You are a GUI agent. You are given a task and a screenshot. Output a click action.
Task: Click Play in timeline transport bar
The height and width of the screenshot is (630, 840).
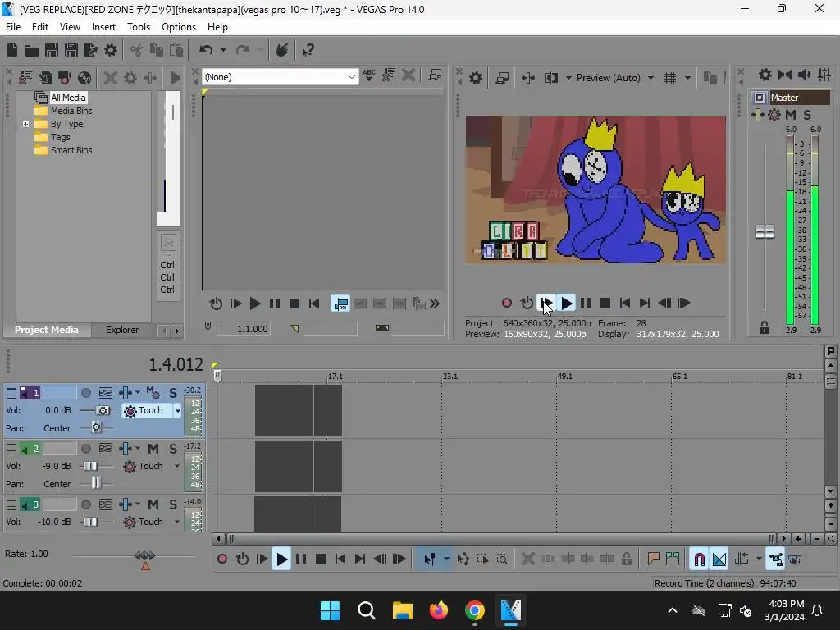click(281, 559)
